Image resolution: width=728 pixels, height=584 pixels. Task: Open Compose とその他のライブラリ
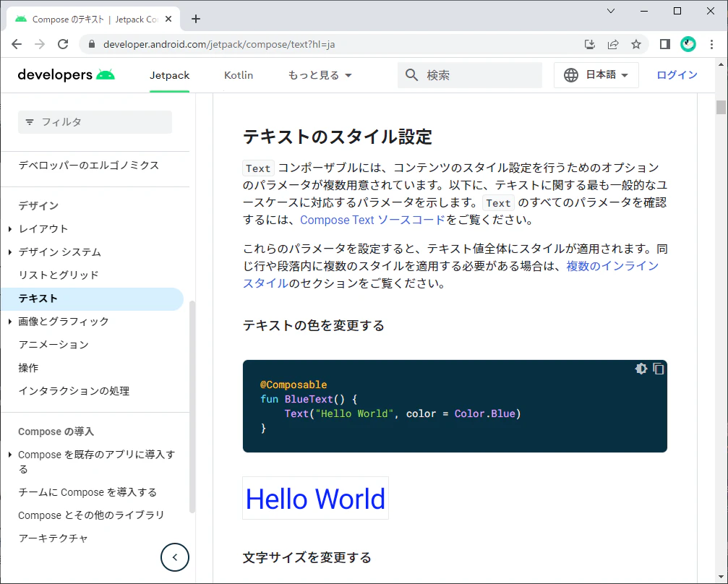91,515
